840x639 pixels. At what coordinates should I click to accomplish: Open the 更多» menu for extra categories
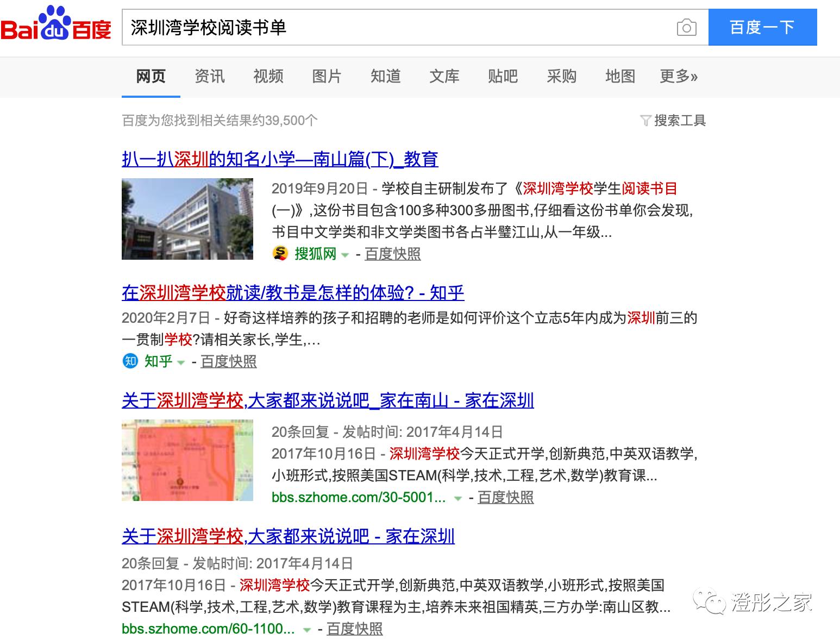click(x=678, y=77)
